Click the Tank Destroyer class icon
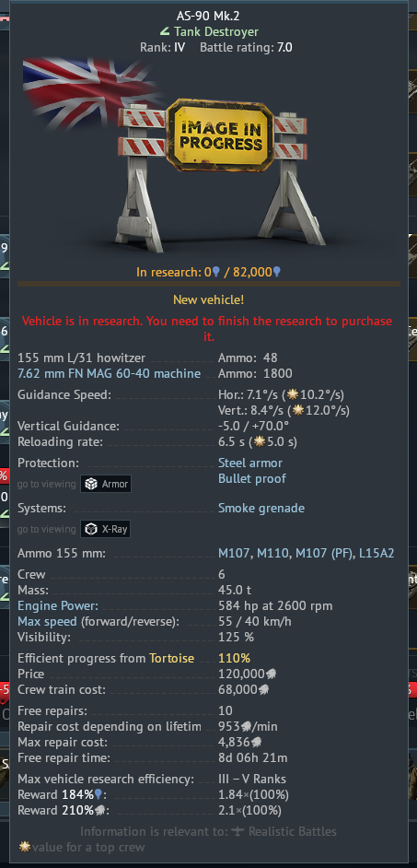The image size is (417, 868). pos(164,32)
